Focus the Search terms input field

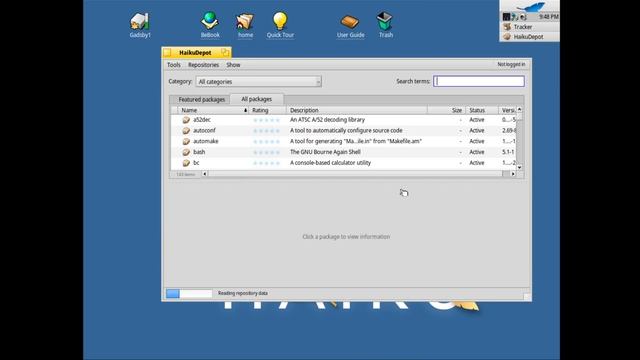coord(479,81)
